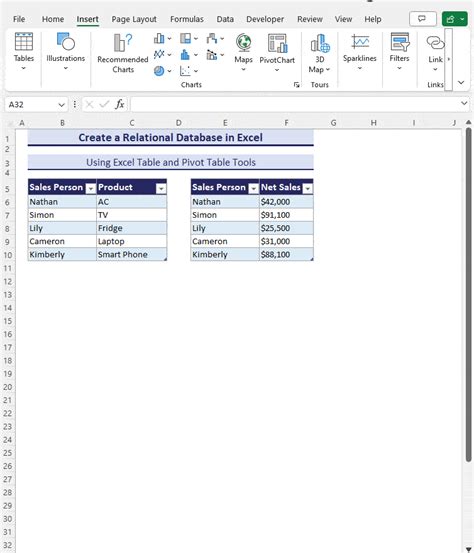Switch to the Formulas tab
The width and height of the screenshot is (474, 553).
click(187, 19)
